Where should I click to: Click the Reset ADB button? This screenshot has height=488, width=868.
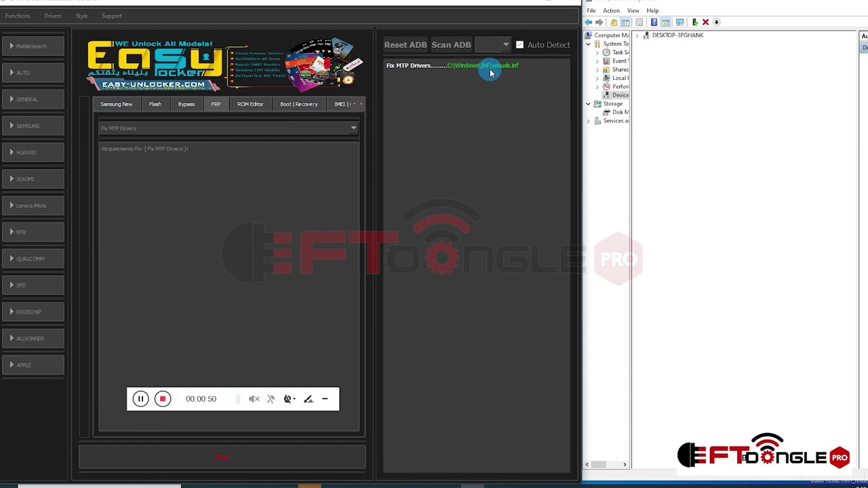(406, 45)
